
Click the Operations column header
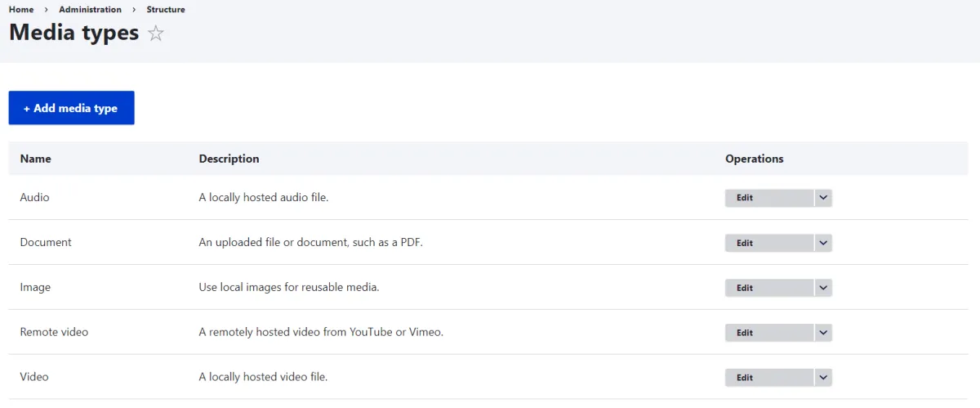755,159
